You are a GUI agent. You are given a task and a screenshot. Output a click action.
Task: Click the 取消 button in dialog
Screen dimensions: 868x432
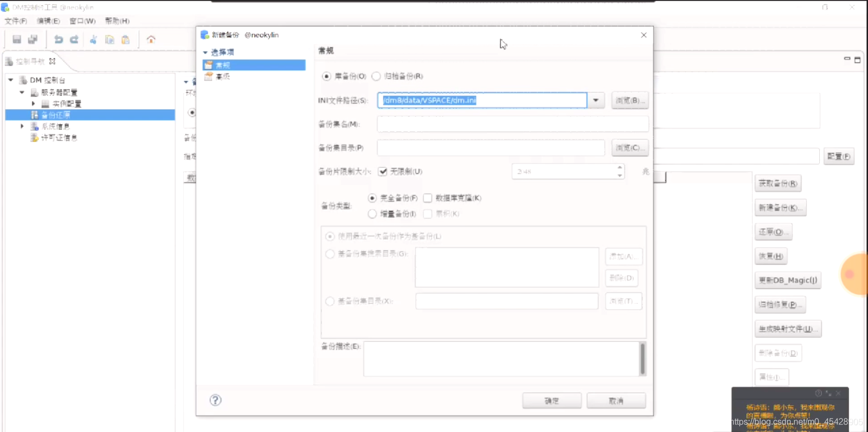(x=616, y=400)
